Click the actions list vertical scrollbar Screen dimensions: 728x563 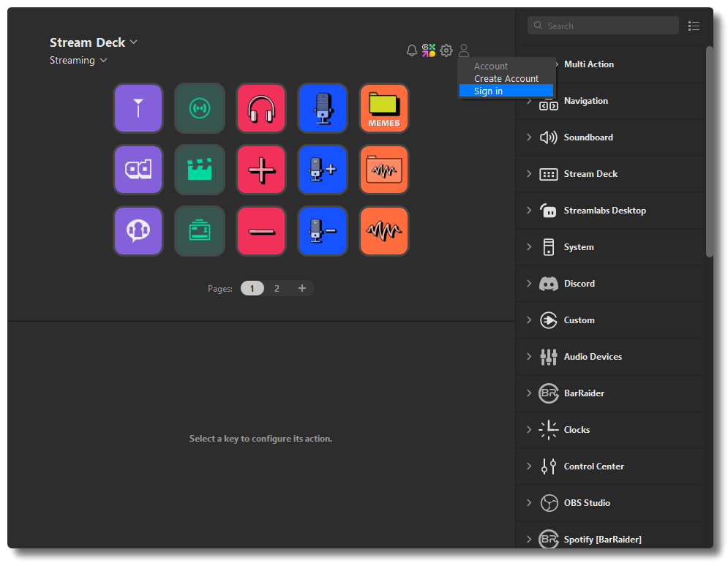point(709,151)
